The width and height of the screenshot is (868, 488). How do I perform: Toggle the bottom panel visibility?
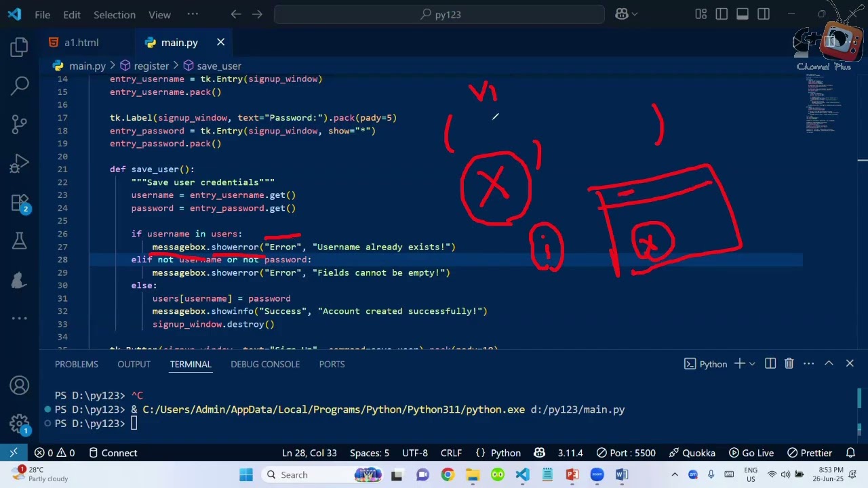click(x=743, y=14)
